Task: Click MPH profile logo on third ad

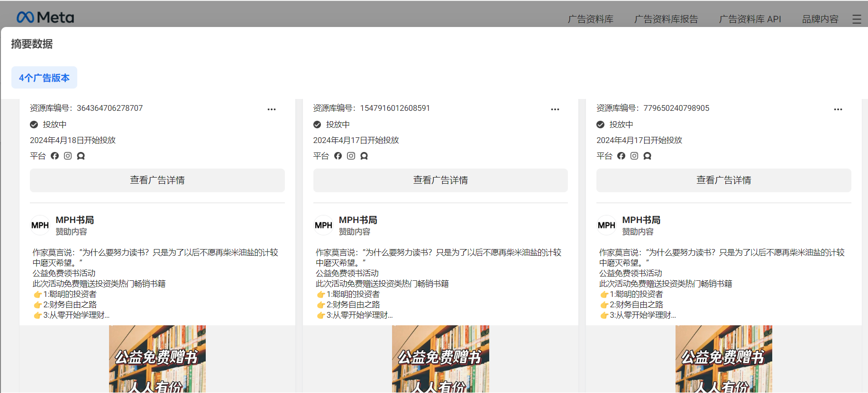Action: (606, 225)
